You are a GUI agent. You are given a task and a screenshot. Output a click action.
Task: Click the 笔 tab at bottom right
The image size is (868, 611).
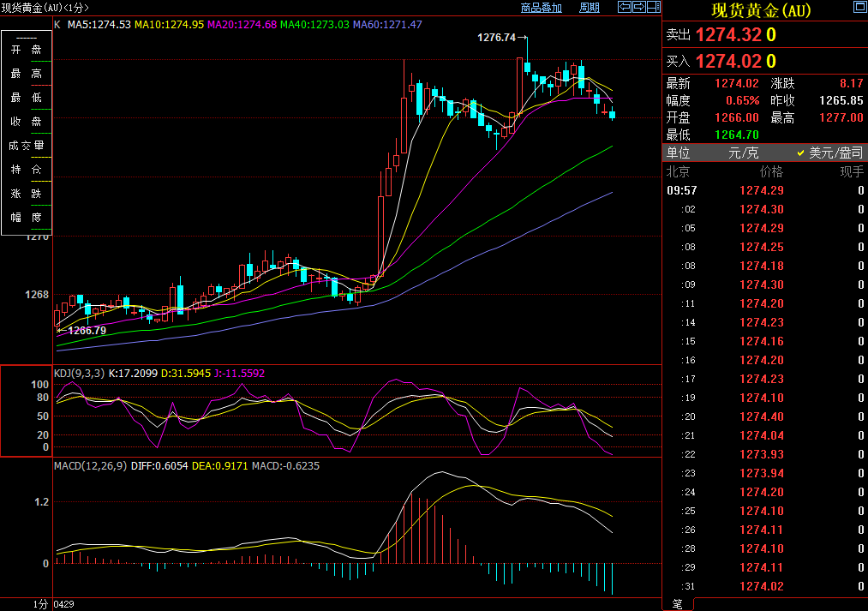pos(677,604)
